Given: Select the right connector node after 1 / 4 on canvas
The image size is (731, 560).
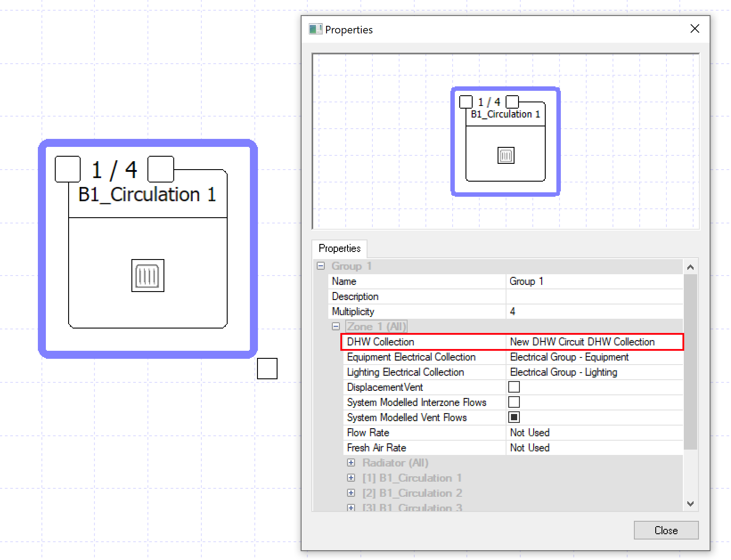Looking at the screenshot, I should click(161, 169).
